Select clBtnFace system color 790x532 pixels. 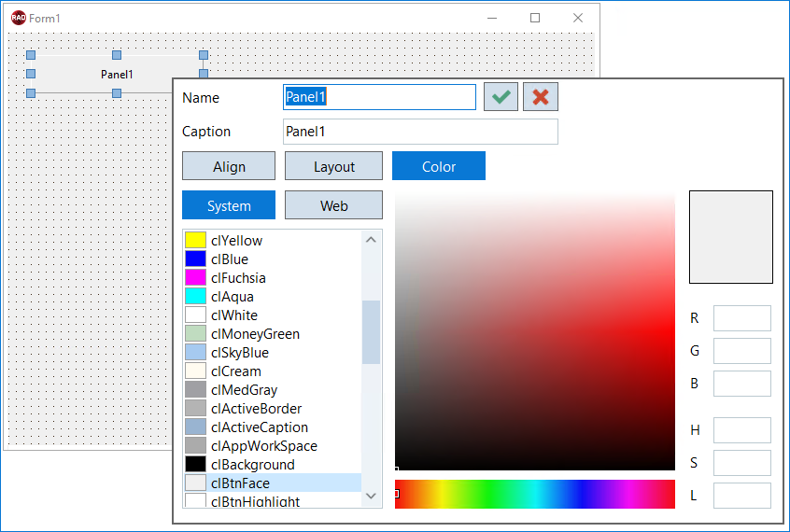tap(273, 483)
